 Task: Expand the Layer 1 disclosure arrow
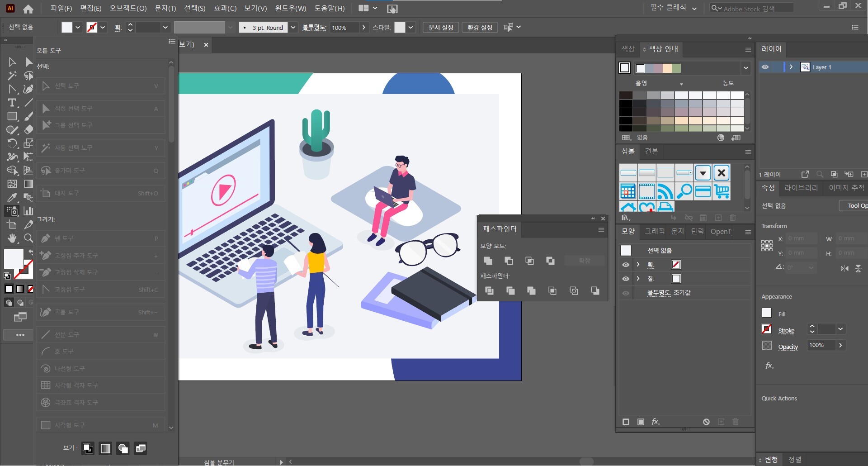[791, 67]
